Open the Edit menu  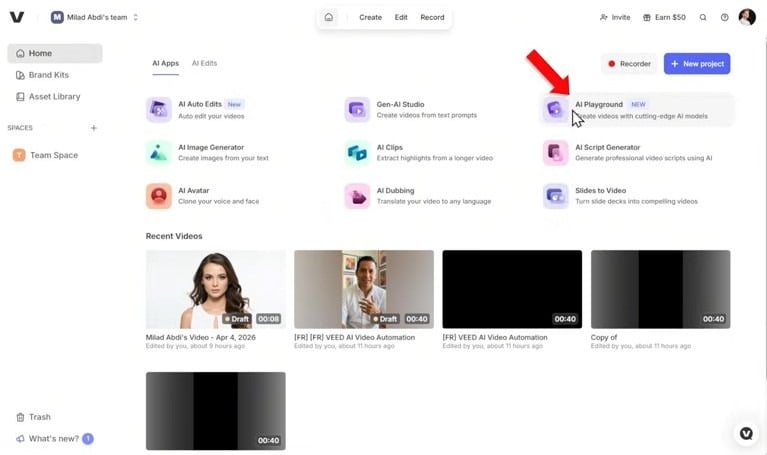pos(401,17)
